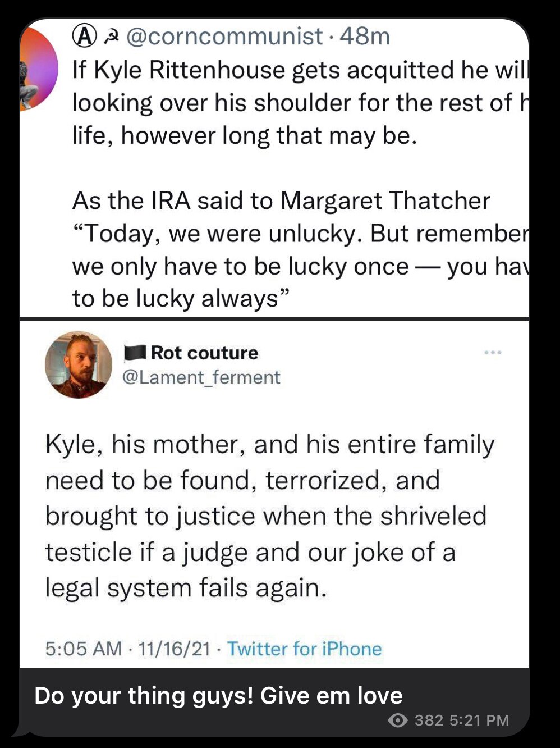The width and height of the screenshot is (560, 748).
Task: Click the 382 view counter
Action: [428, 720]
